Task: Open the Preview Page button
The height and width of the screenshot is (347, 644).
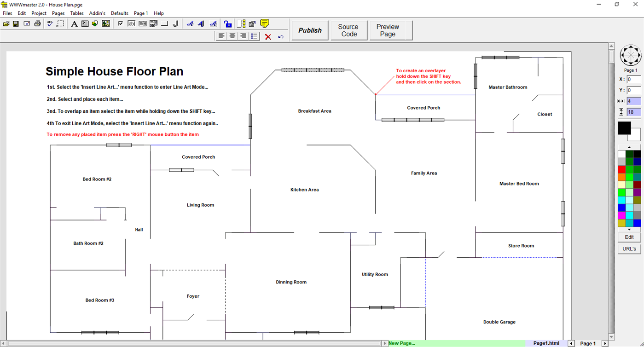Action: (387, 30)
